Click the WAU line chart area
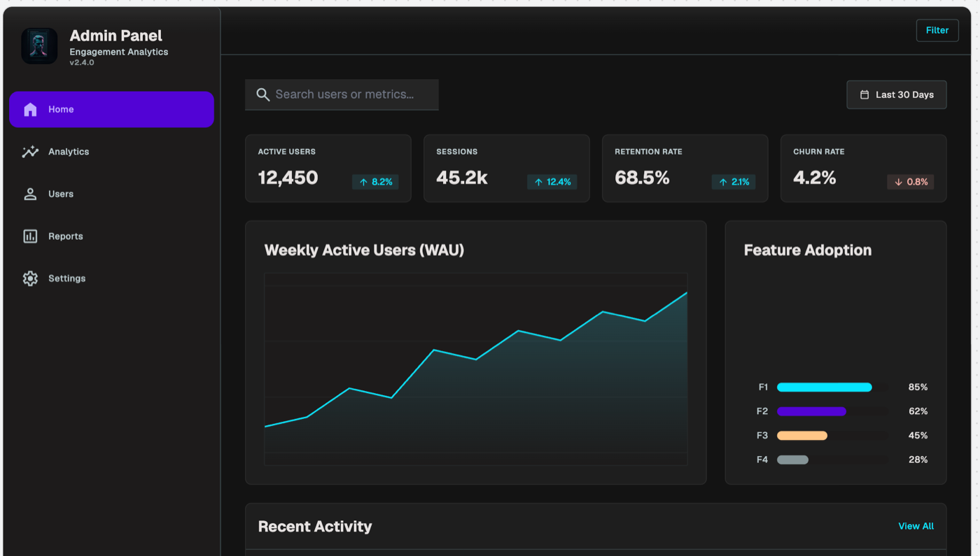Image resolution: width=980 pixels, height=556 pixels. [476, 369]
